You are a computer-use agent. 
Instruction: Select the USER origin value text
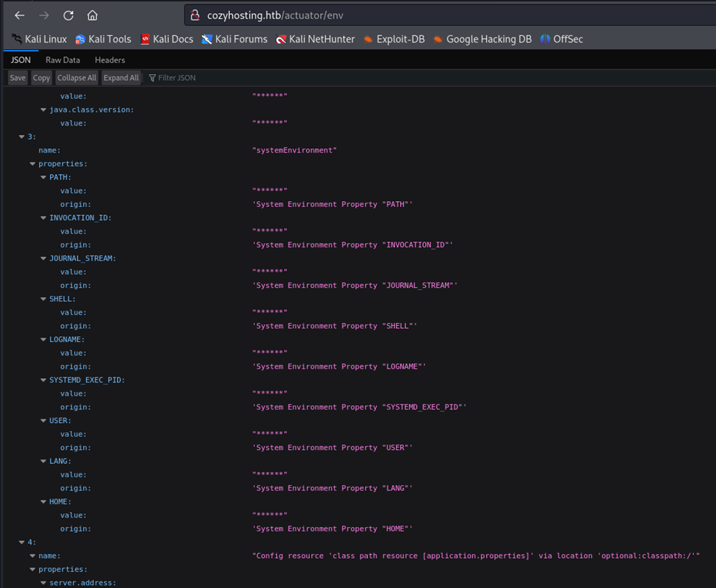[x=333, y=448]
